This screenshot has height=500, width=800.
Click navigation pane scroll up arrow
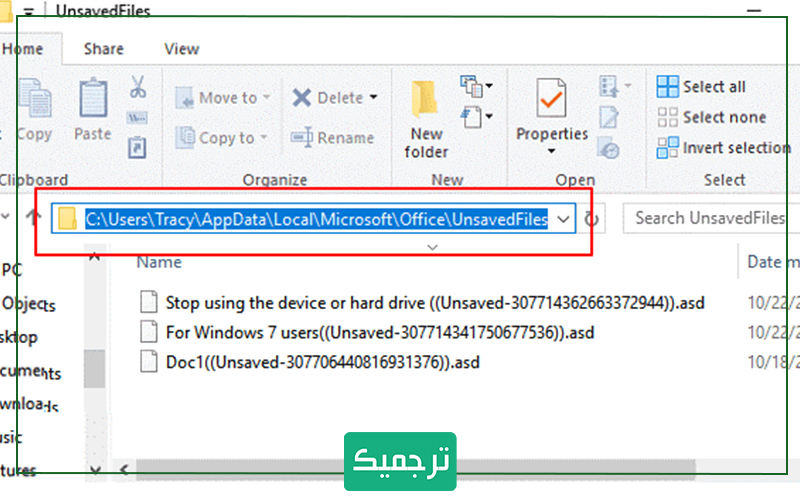pos(94,256)
